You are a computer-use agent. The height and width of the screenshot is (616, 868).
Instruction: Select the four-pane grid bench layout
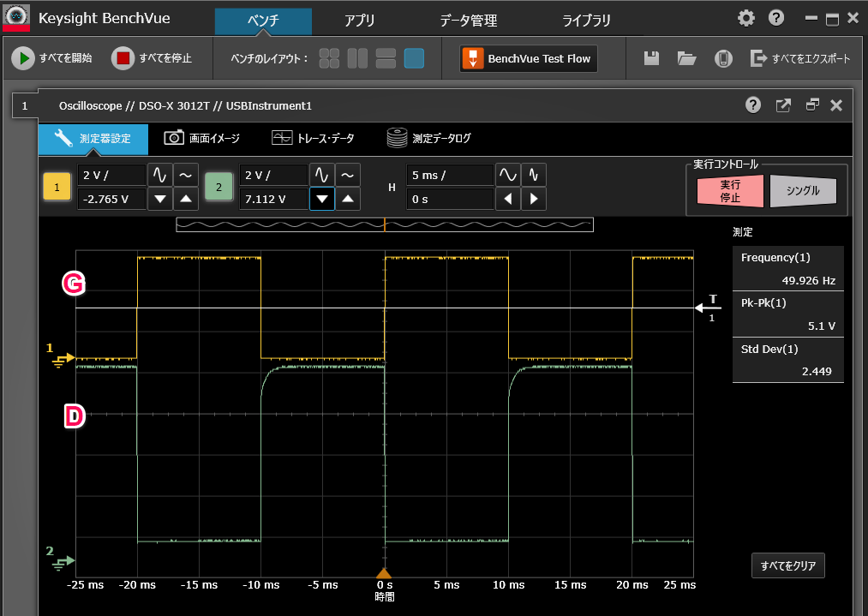[x=330, y=58]
